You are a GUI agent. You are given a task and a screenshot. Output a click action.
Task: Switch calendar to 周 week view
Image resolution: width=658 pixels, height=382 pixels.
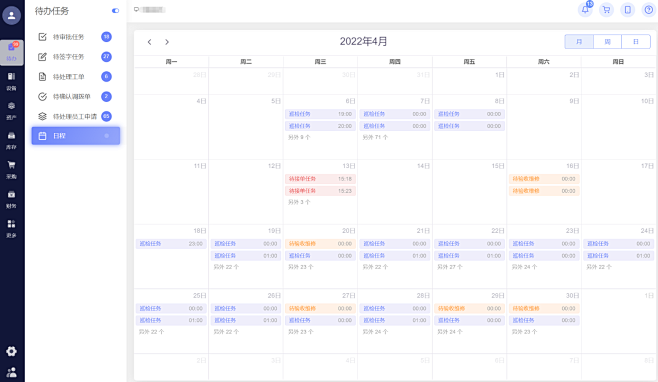(607, 42)
